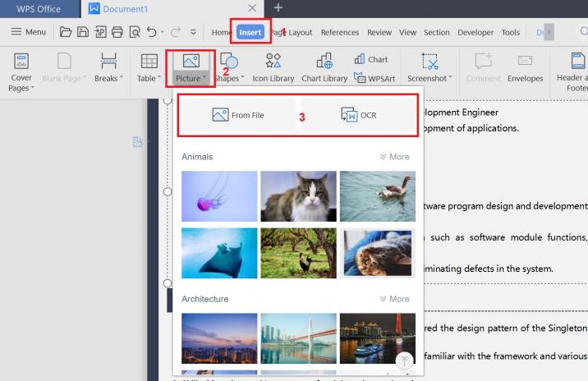This screenshot has width=588, height=381.
Task: Expand the quick access toolbar customize arrow
Action: point(193,32)
